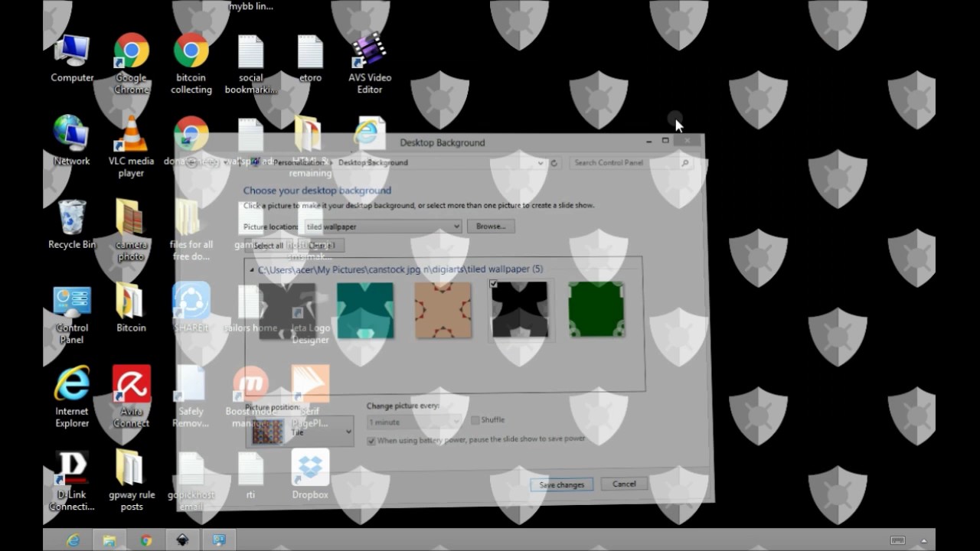Launch the Boost mode manager shortcut

point(250,396)
